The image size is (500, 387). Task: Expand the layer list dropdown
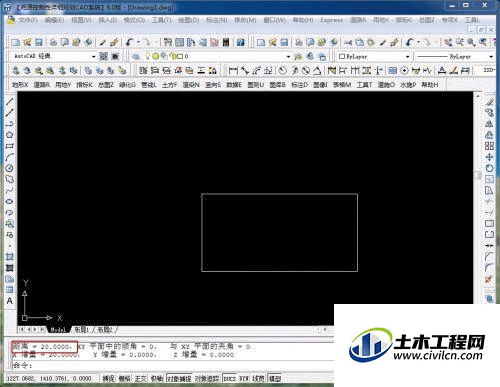click(x=288, y=57)
